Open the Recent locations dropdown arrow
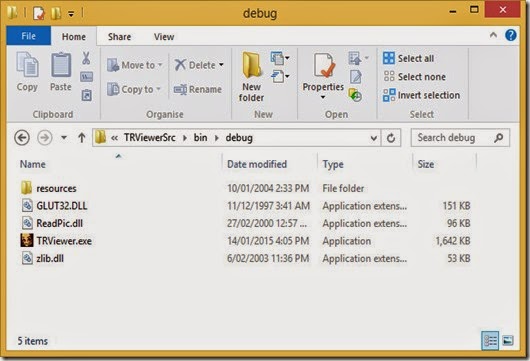 click(x=64, y=138)
